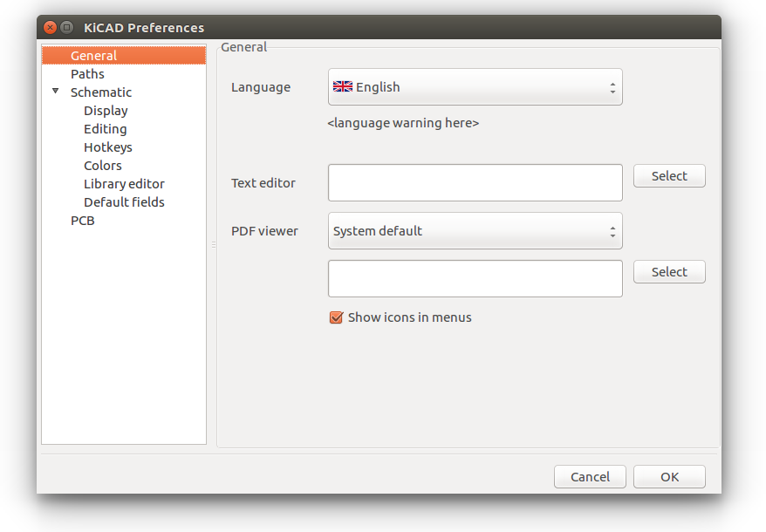Click Select button next to Text editor
This screenshot has width=766, height=532.
coord(669,176)
